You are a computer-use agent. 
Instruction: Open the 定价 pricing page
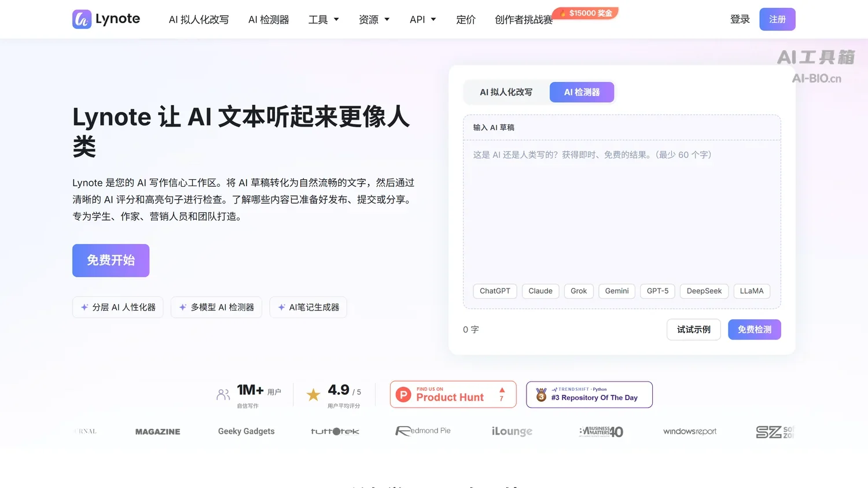click(466, 20)
